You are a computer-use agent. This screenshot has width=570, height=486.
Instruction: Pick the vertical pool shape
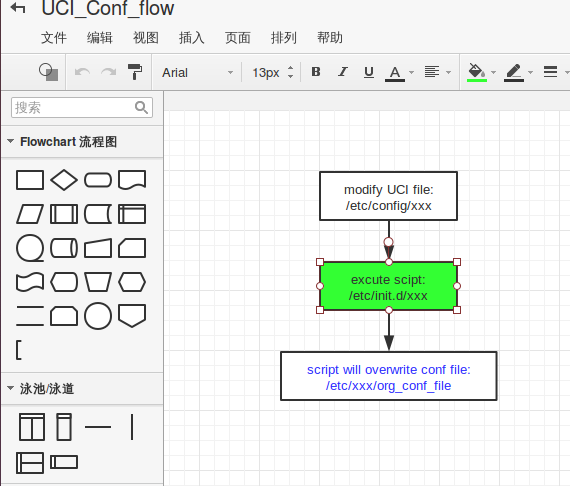click(32, 427)
